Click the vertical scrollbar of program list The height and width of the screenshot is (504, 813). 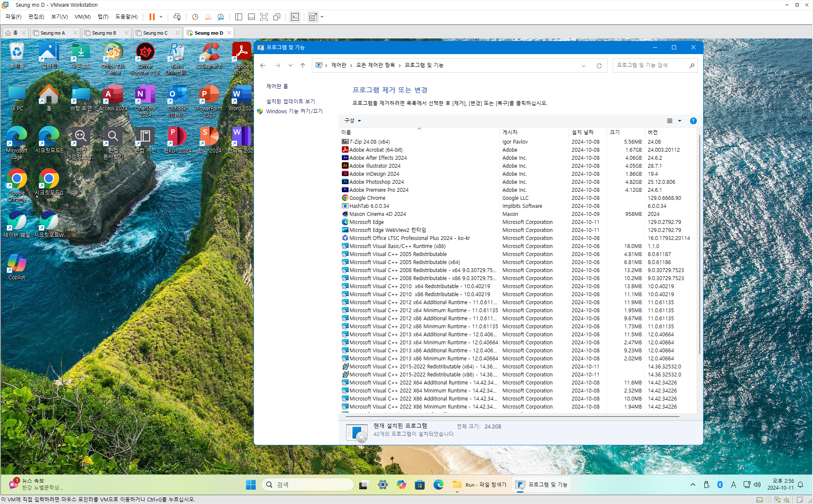700,245
